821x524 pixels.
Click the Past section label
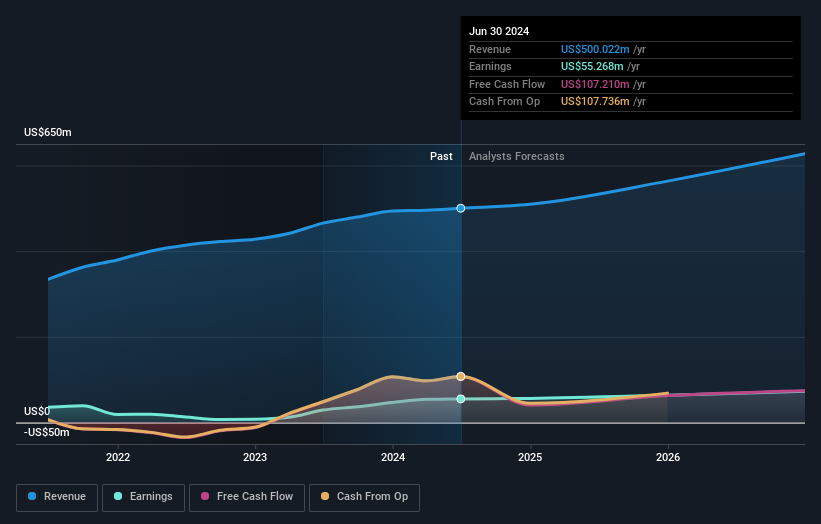pyautogui.click(x=441, y=157)
